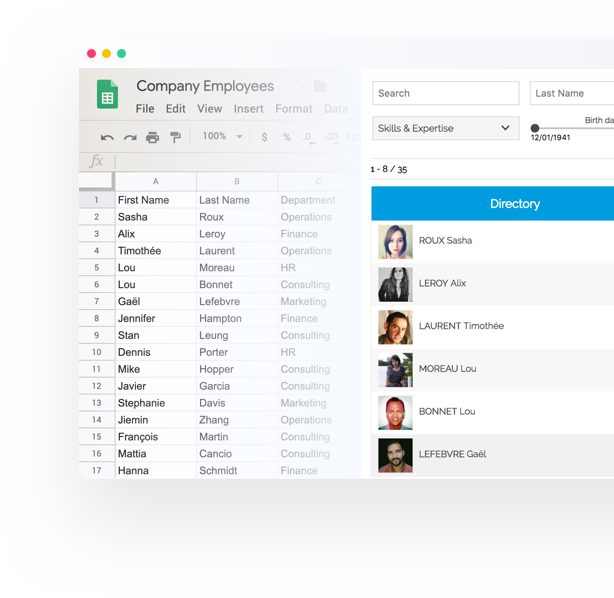Open the Insert menu
The image size is (614, 598).
(249, 108)
